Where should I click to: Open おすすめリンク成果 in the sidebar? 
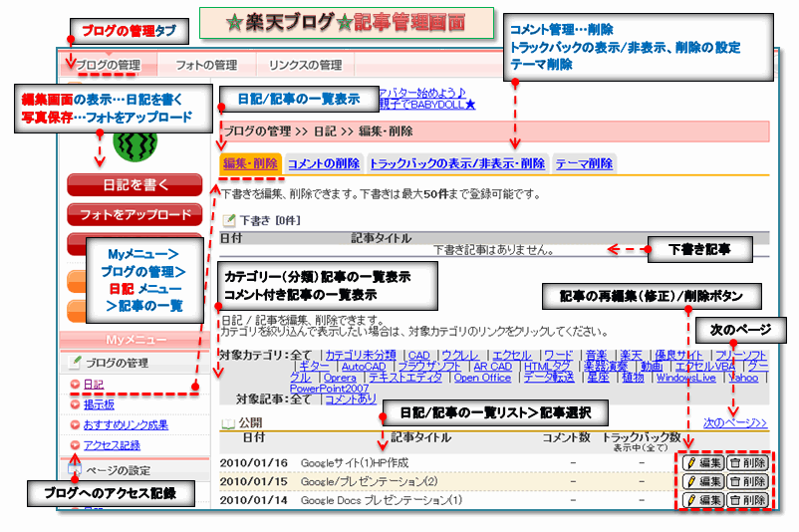[126, 425]
